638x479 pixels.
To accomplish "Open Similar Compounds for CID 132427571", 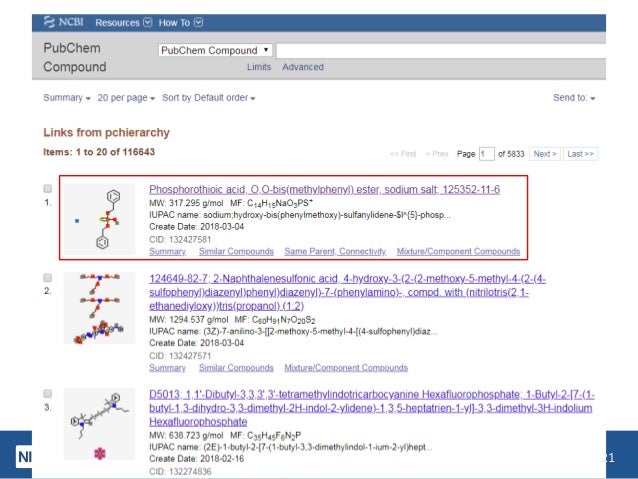I will tap(236, 367).
